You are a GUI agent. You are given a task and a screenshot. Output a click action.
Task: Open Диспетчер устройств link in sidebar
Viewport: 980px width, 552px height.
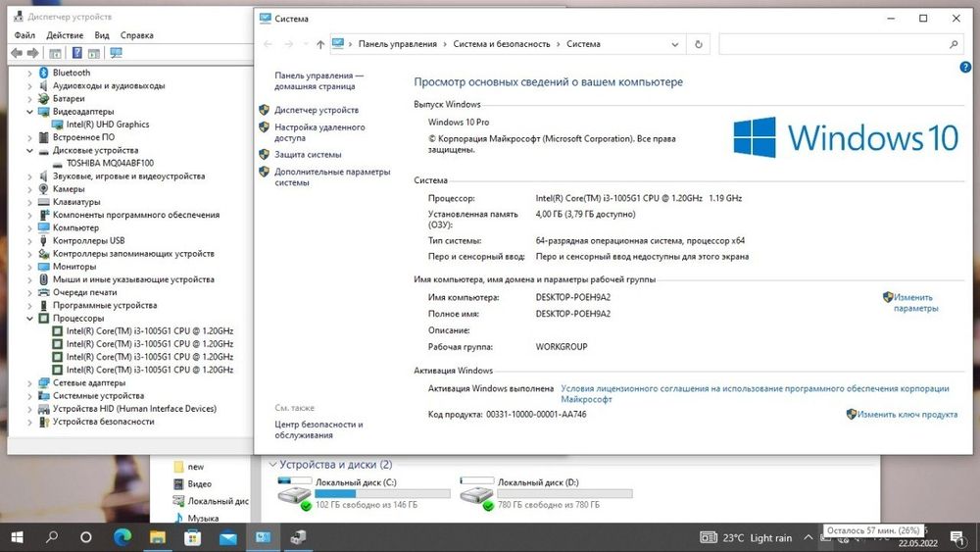pos(317,110)
